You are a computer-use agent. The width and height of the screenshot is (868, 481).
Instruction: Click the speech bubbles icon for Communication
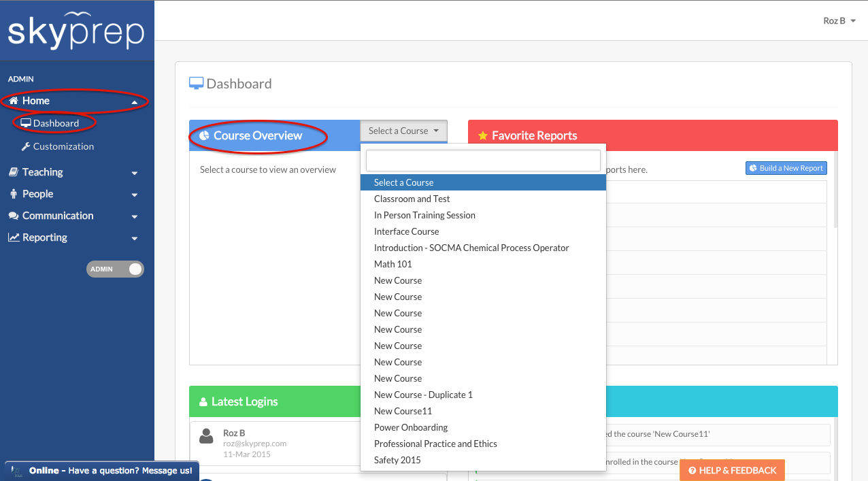pos(14,216)
